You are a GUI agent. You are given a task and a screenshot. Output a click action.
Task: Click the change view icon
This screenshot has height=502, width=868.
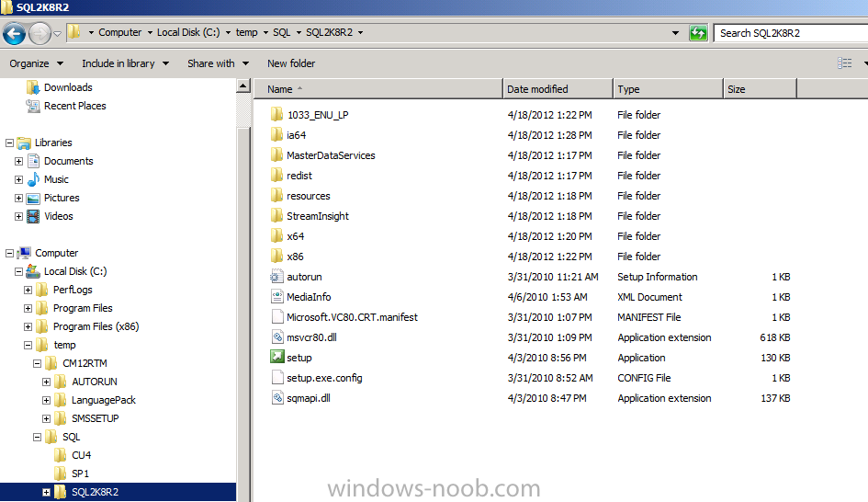(845, 63)
